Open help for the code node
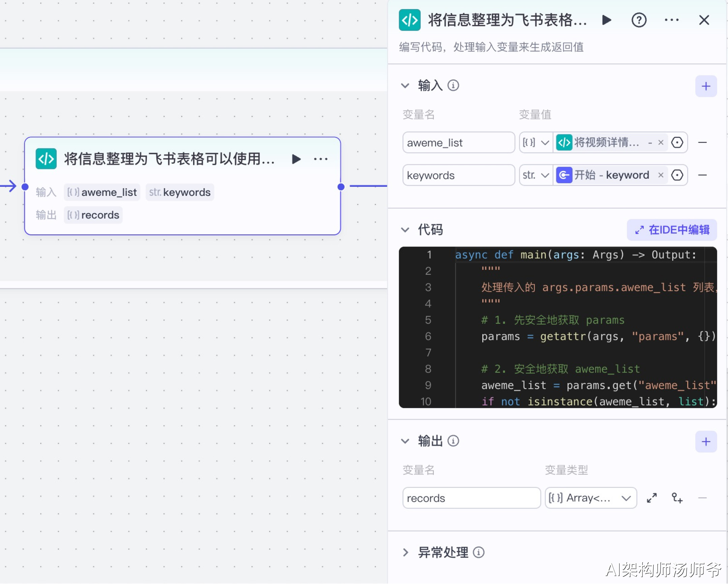Viewport: 728px width, 584px height. pos(639,20)
